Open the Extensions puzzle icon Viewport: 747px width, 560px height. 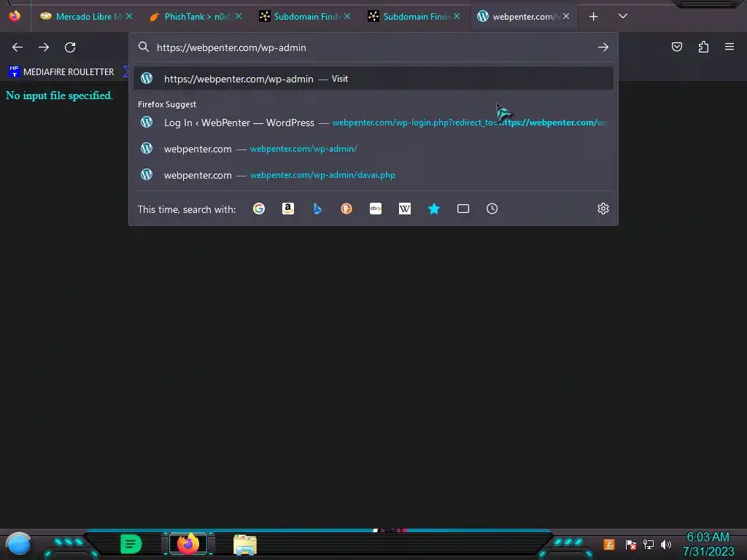(703, 47)
